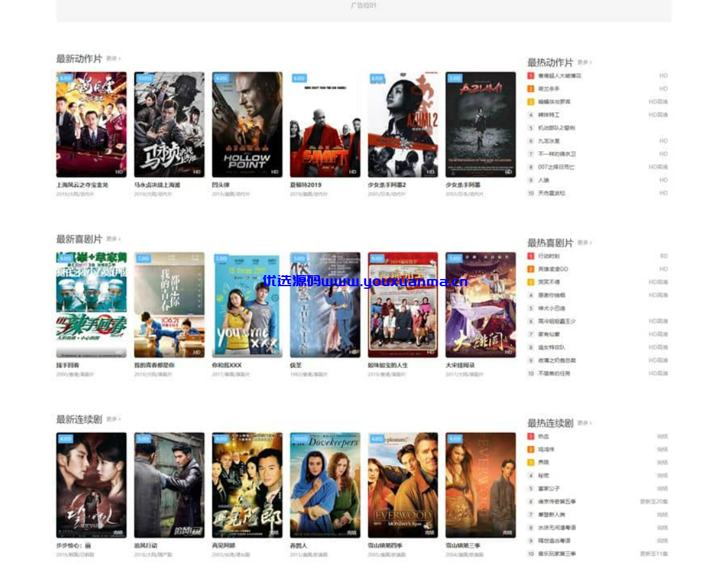728x573 pixels.
Task: Click the 夏福特2019 title link
Action: tap(305, 185)
